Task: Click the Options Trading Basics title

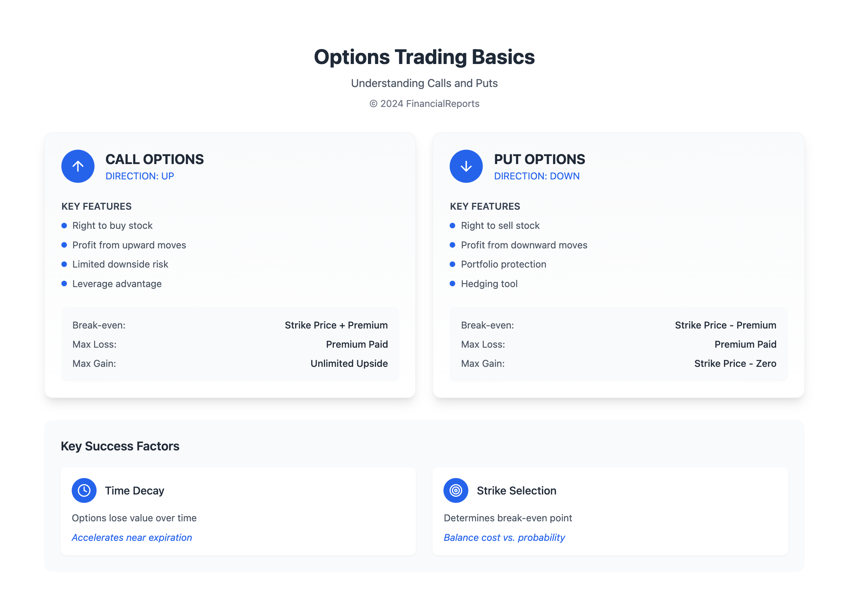Action: click(x=424, y=57)
